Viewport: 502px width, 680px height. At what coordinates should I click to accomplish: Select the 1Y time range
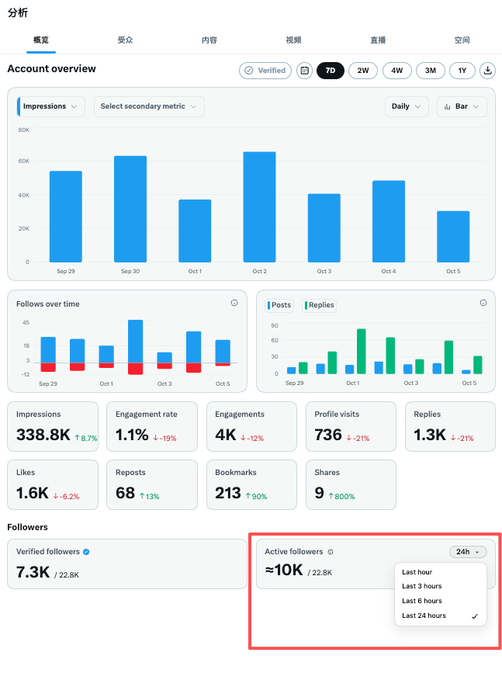(462, 70)
